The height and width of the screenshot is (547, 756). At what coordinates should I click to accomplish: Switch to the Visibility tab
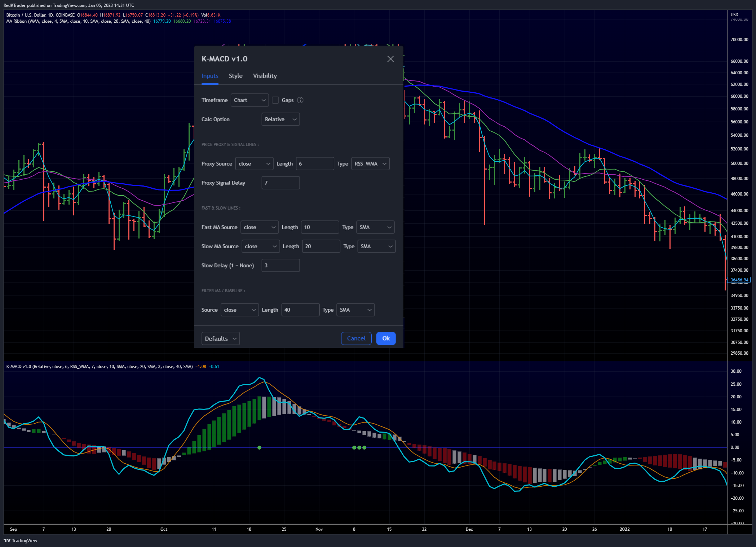(x=265, y=76)
